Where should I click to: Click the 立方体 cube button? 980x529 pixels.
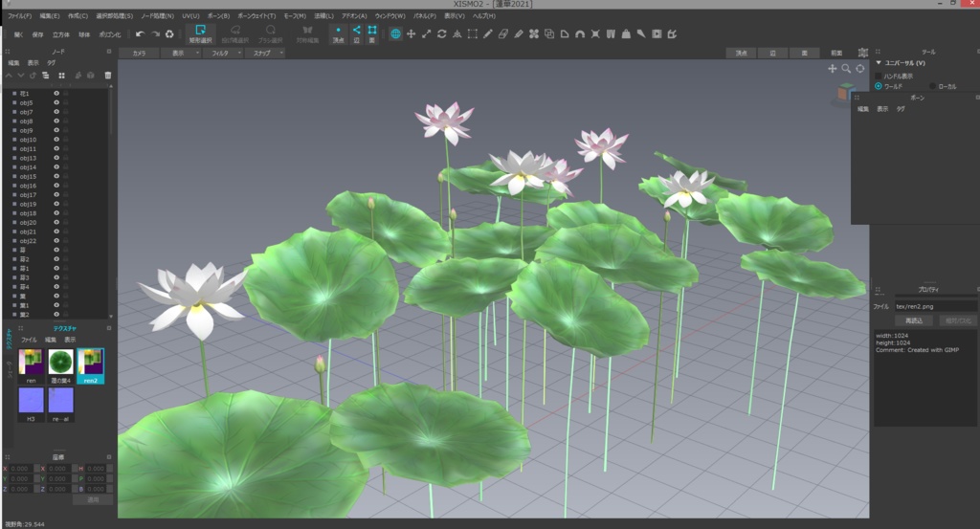point(61,35)
